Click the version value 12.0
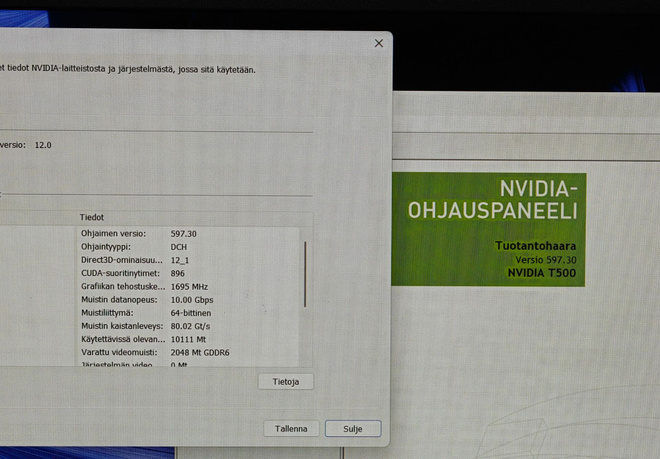The width and height of the screenshot is (660, 459). click(x=43, y=145)
